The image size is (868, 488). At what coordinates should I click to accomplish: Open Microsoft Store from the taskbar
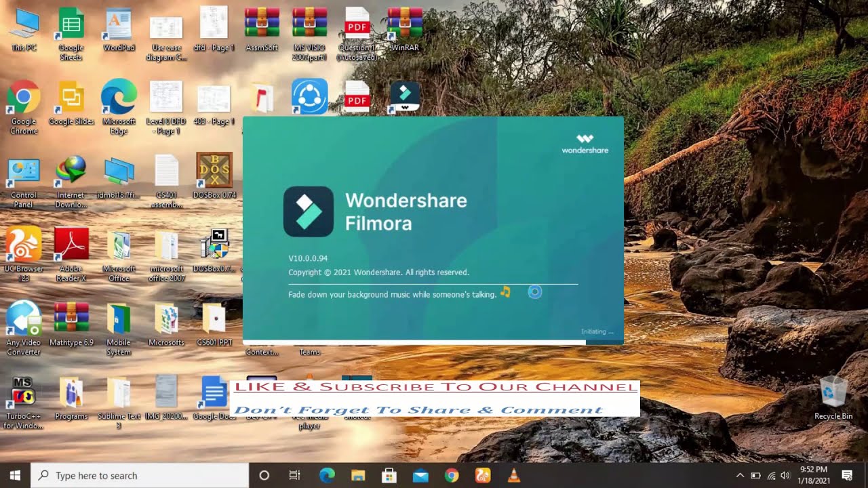coord(389,475)
